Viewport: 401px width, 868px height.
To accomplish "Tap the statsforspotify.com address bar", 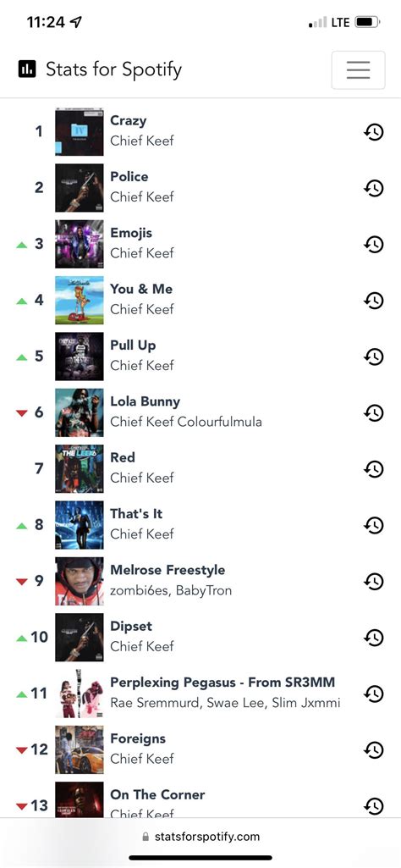I will tap(200, 837).
